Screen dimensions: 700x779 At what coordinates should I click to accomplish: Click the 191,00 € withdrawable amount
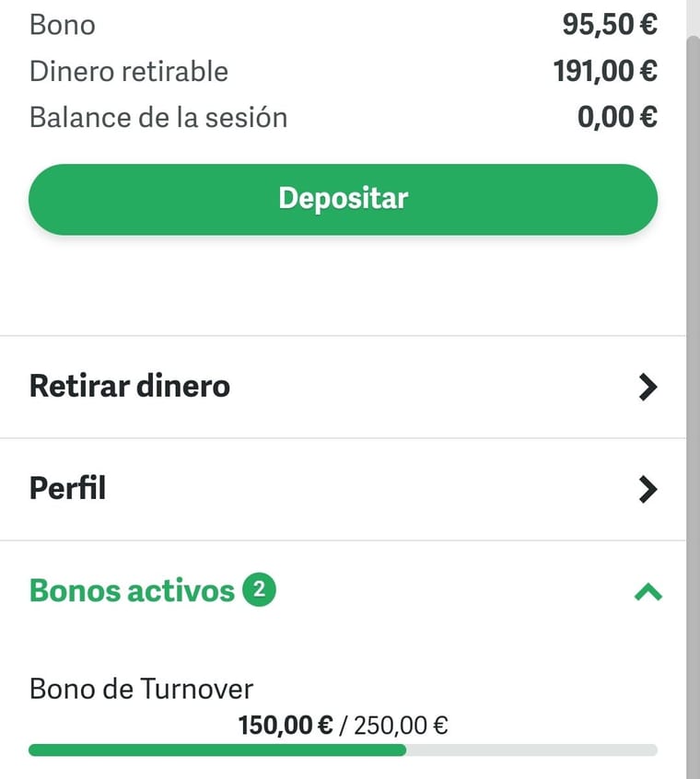(x=605, y=71)
